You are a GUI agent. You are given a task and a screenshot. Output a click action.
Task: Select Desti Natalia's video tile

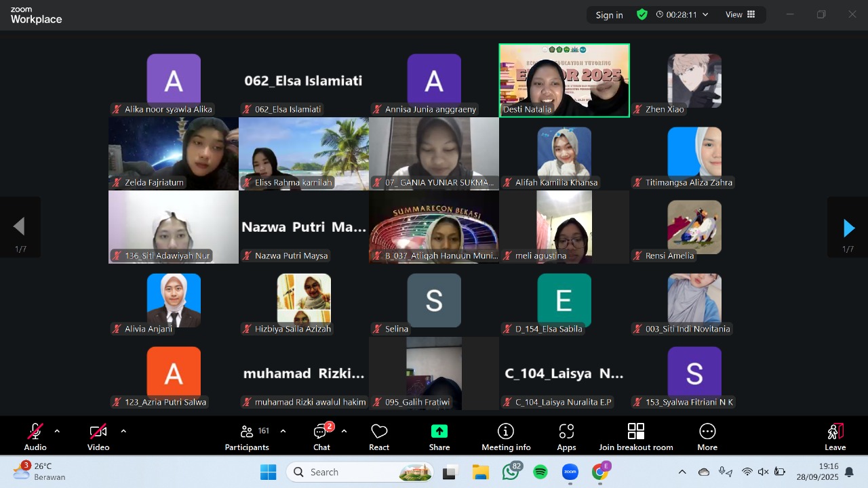coord(564,80)
